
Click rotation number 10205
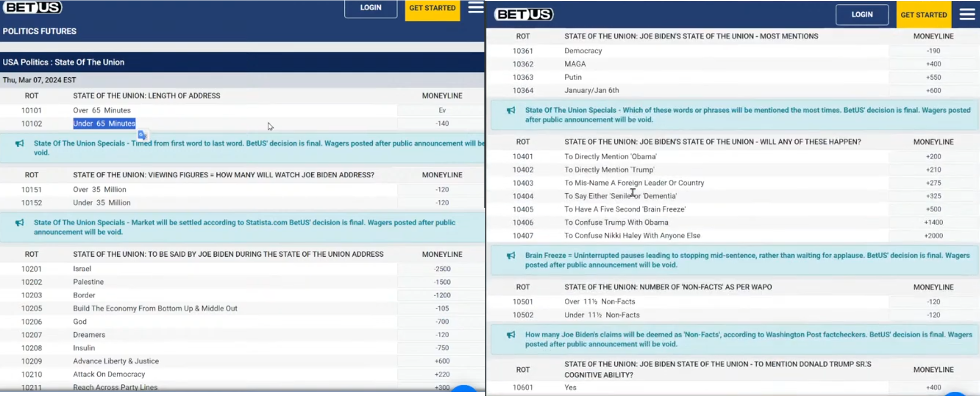tap(31, 308)
